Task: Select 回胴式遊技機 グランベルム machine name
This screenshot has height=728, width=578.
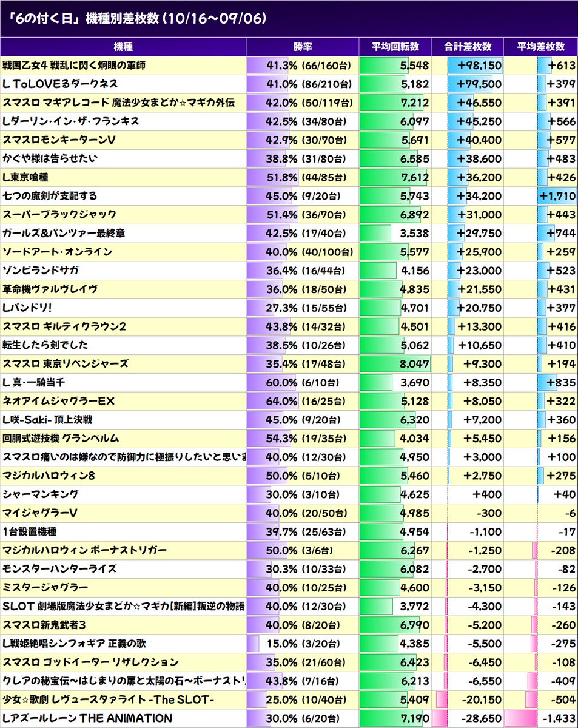Action: point(61,438)
